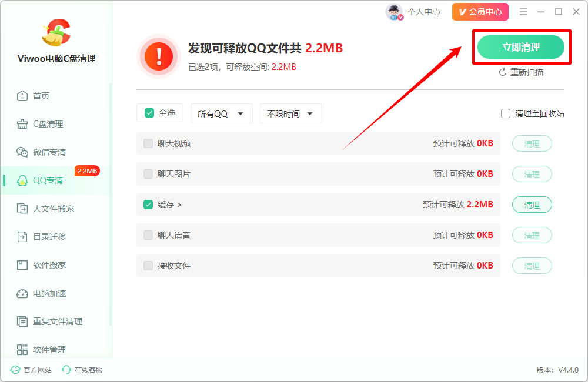Image resolution: width=588 pixels, height=382 pixels.
Task: Click 清理 button for 聊天语音
Action: pos(532,235)
